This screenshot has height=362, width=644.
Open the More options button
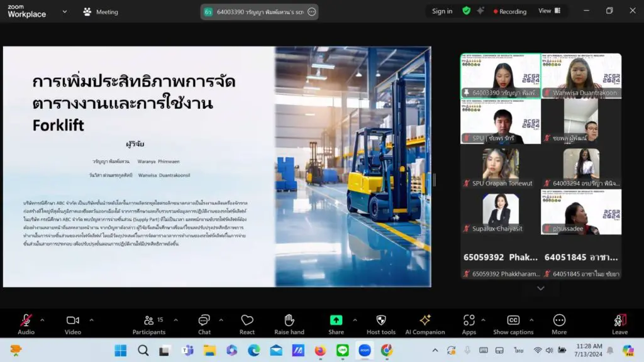click(559, 324)
